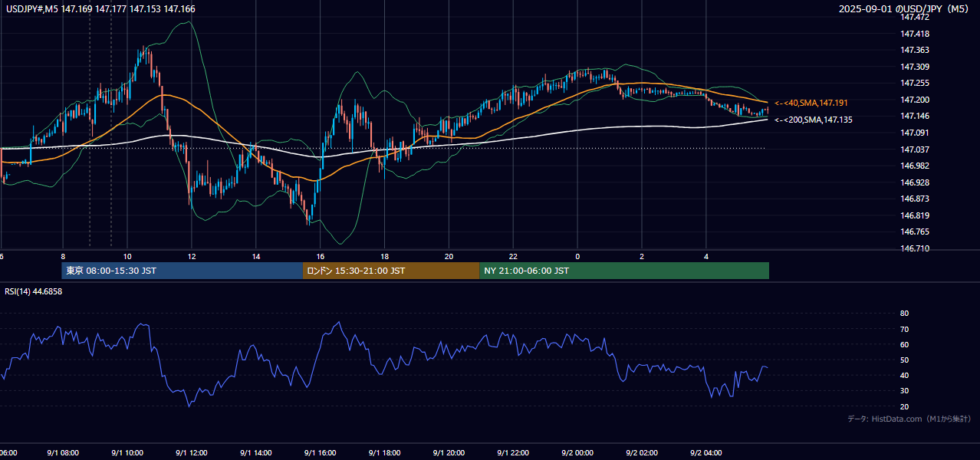Click the 147.363 price axis label
Viewport: 980px width, 460px height.
914,50
